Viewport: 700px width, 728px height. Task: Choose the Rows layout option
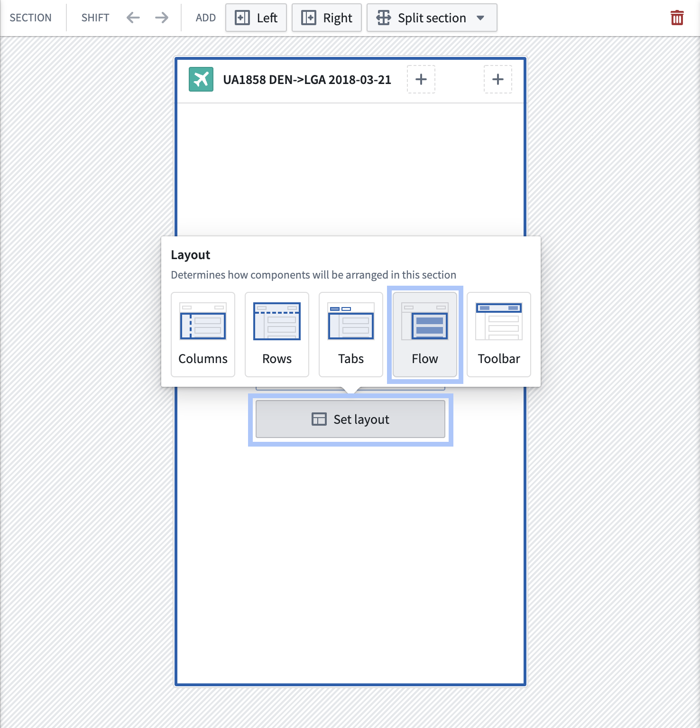pyautogui.click(x=277, y=335)
